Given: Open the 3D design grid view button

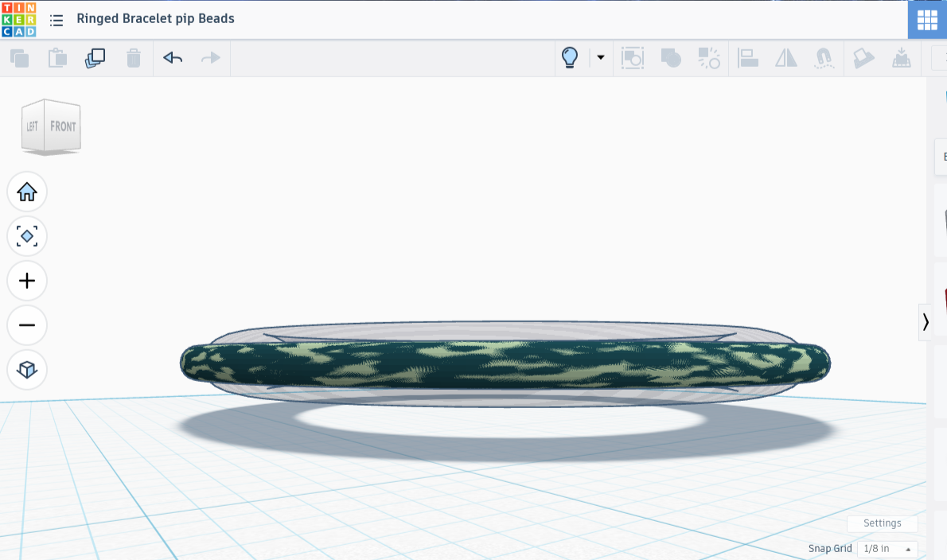Looking at the screenshot, I should point(927,20).
